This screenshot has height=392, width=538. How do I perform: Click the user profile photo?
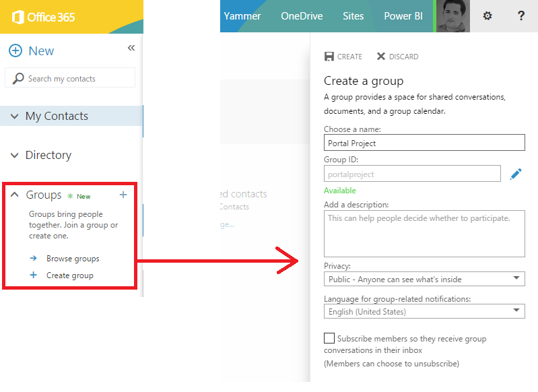coord(452,16)
